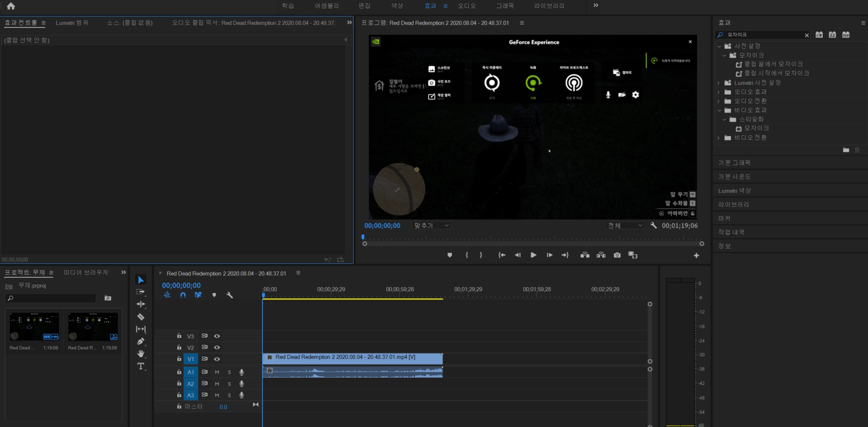868x427 pixels.
Task: Open comparison view icon
Action: click(x=633, y=255)
